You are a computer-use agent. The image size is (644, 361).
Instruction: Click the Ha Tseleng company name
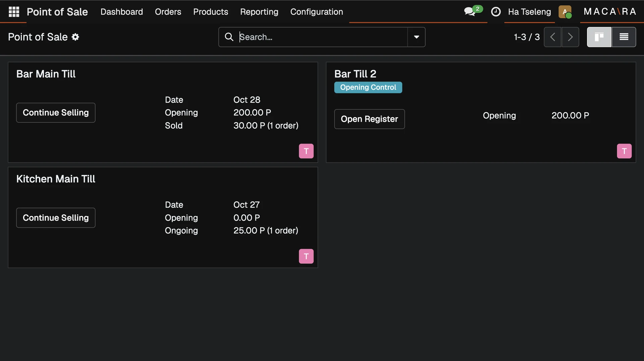[530, 12]
